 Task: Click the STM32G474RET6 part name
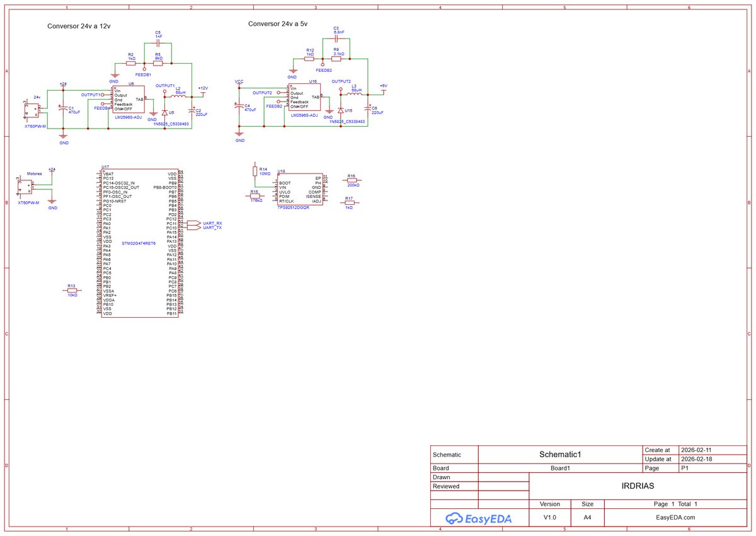point(140,243)
